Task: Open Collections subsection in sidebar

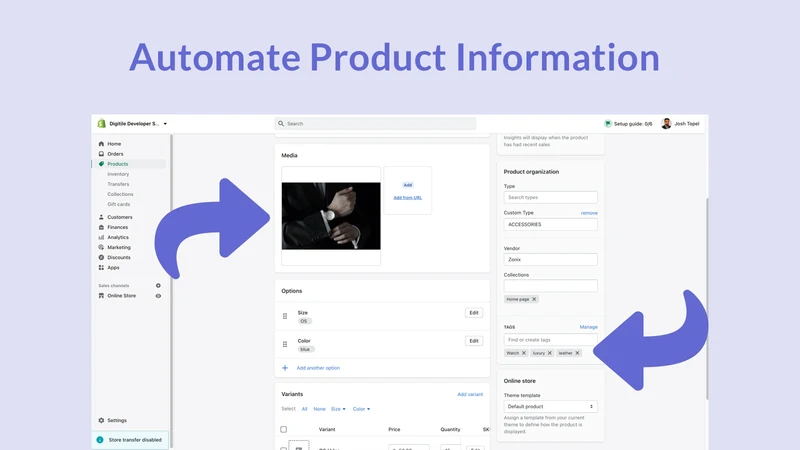Action: (x=120, y=194)
